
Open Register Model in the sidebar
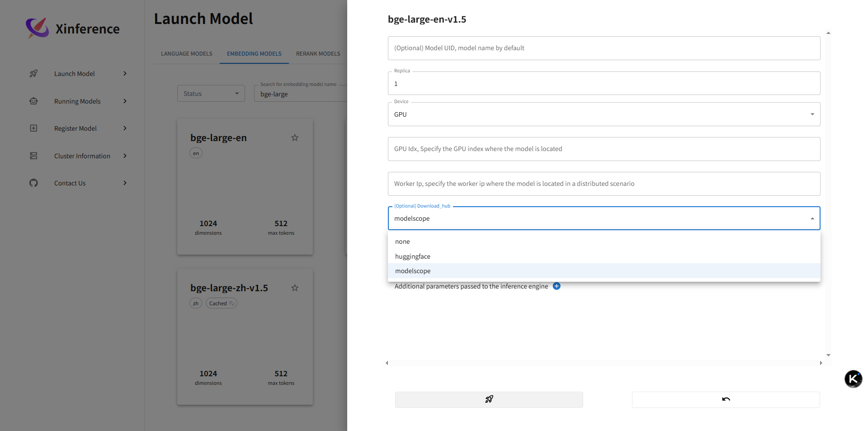[75, 128]
